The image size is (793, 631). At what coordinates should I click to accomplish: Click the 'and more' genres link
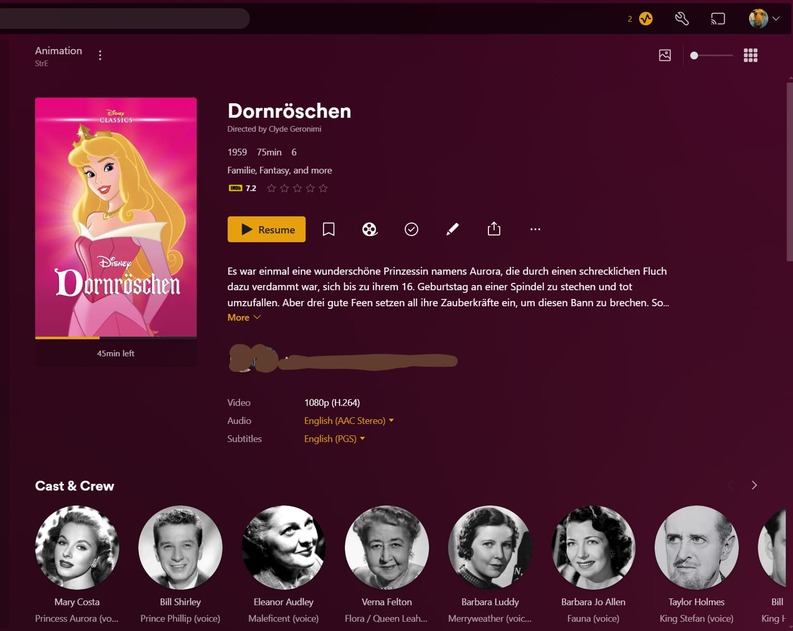point(313,170)
